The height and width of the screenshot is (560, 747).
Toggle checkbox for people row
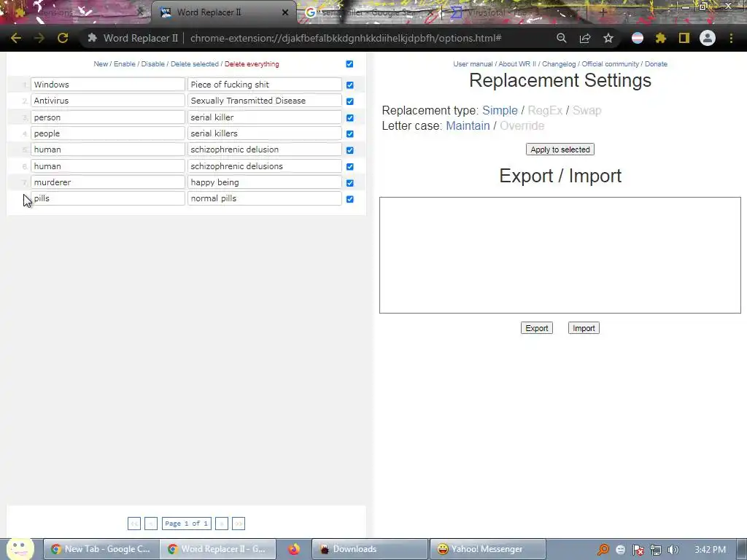(x=350, y=134)
